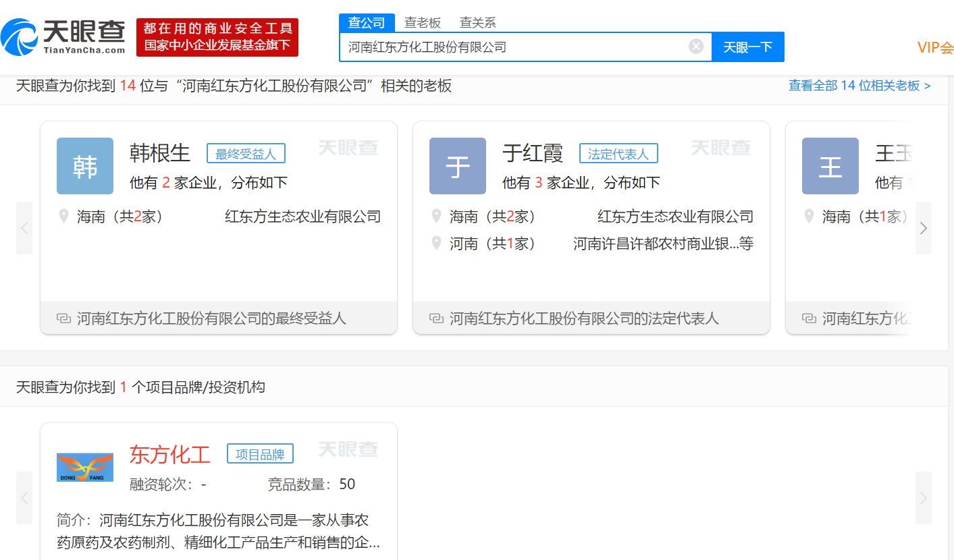954x560 pixels.
Task: Click location pin in 王 card
Action: tap(810, 217)
